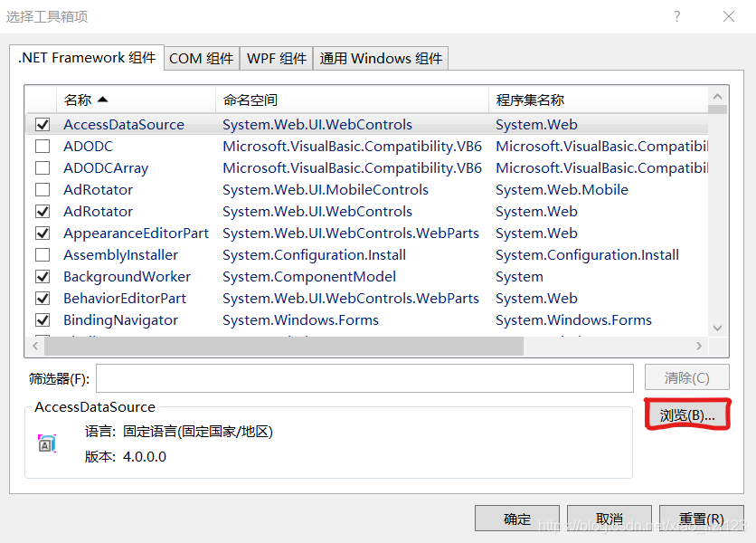Check the ADODC checkbox
756x543 pixels.
pyautogui.click(x=43, y=147)
